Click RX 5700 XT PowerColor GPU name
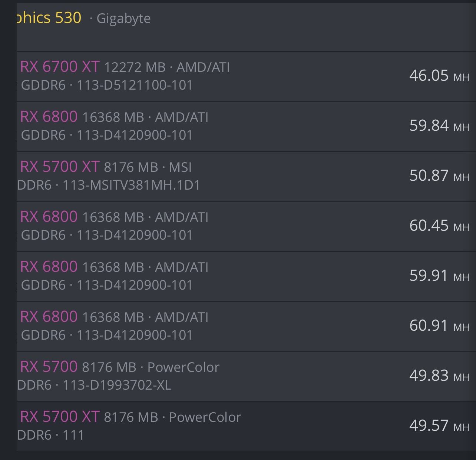Image resolution: width=476 pixels, height=460 pixels. (60, 417)
